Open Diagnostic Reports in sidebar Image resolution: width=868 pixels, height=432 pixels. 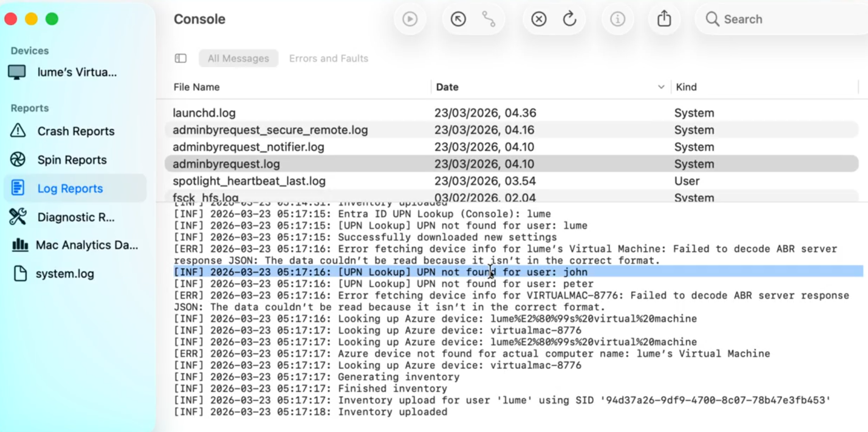(x=76, y=217)
